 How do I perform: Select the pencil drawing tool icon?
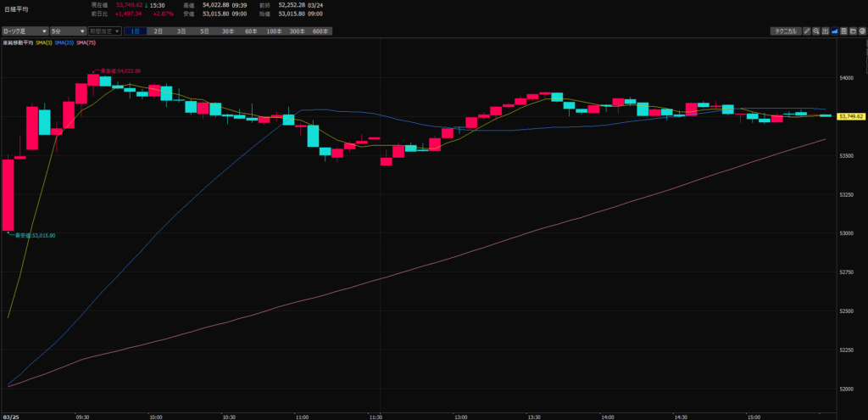pyautogui.click(x=808, y=31)
